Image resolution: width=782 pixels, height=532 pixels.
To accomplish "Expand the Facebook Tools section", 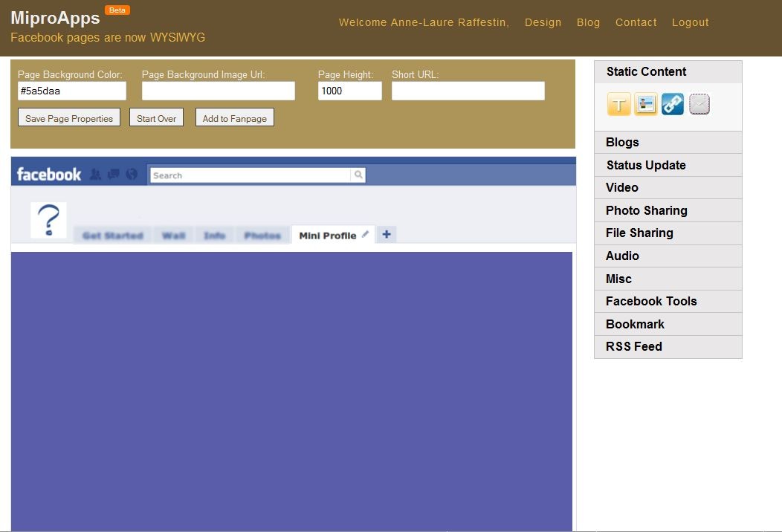I will (x=668, y=301).
